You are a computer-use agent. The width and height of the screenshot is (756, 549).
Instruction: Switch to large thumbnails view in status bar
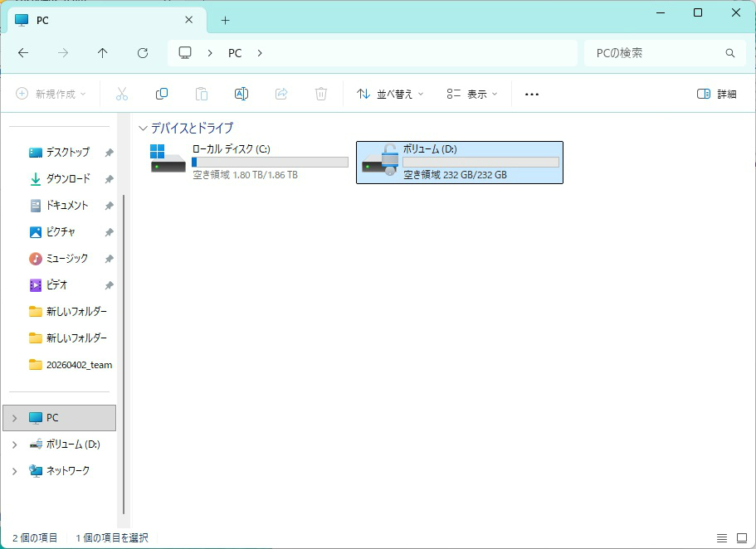(742, 538)
